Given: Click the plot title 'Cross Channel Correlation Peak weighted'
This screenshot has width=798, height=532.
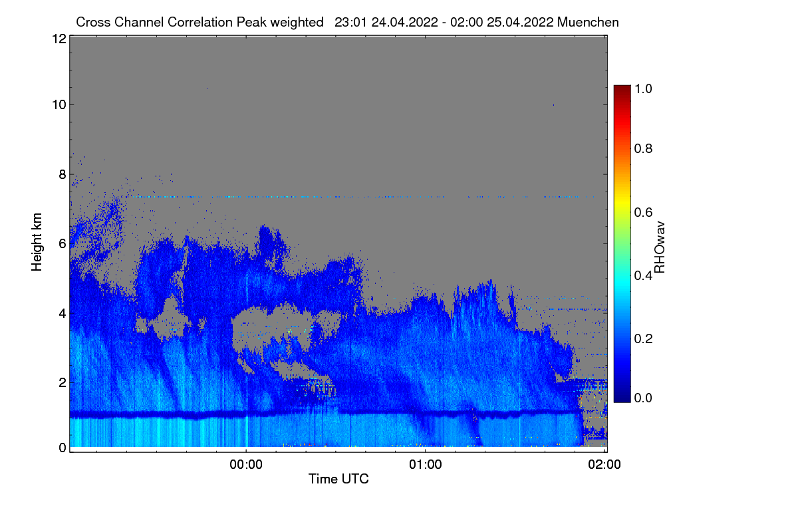Looking at the screenshot, I should pos(199,22).
